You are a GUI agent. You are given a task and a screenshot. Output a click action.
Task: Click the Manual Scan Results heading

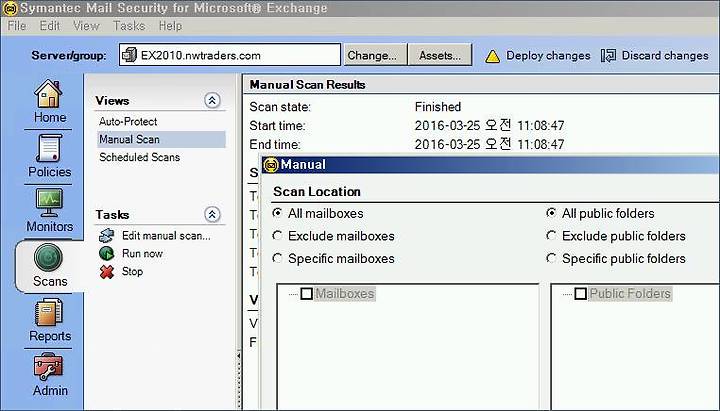(307, 84)
